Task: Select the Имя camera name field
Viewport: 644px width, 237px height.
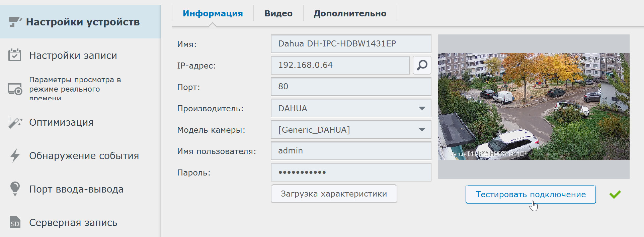Action: coord(351,44)
